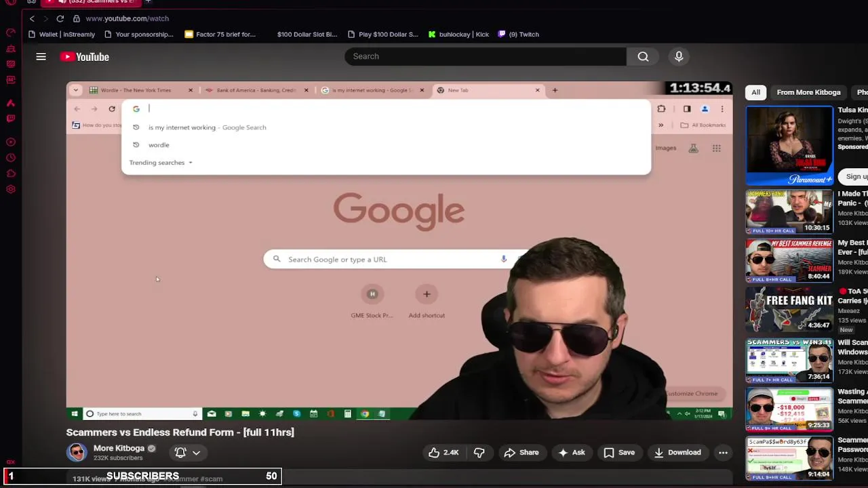This screenshot has height=488, width=868.
Task: Open the YouTube guide hamburger menu
Action: (x=41, y=57)
